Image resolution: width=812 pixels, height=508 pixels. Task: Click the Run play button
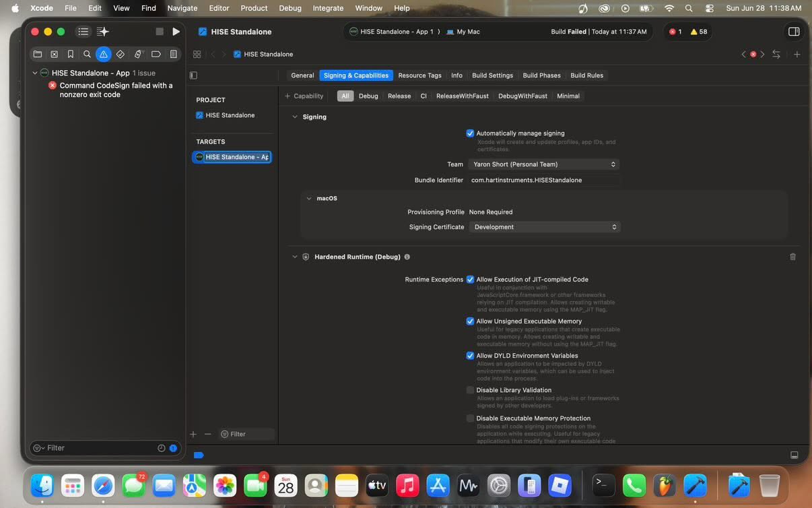[176, 32]
